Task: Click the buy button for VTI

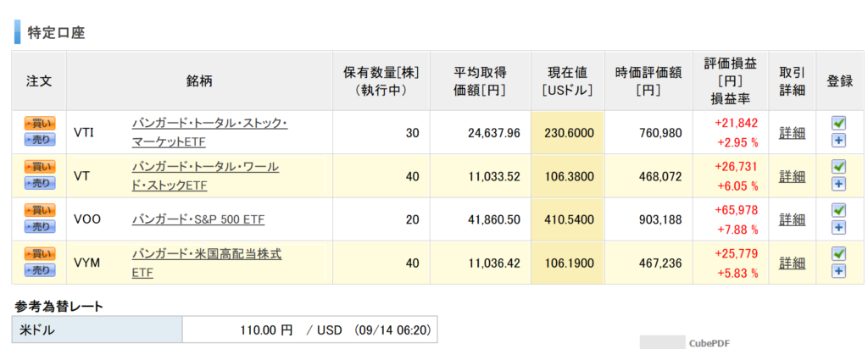Action: pos(40,123)
